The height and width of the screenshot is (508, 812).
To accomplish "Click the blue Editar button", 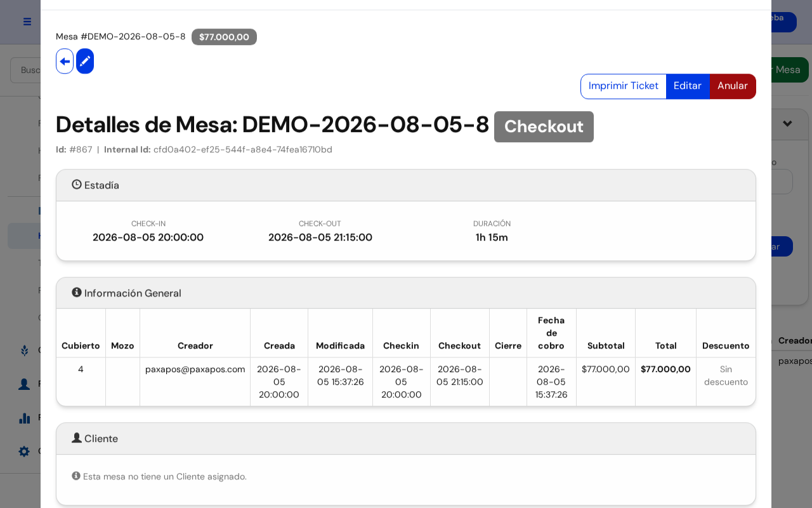I will [688, 86].
